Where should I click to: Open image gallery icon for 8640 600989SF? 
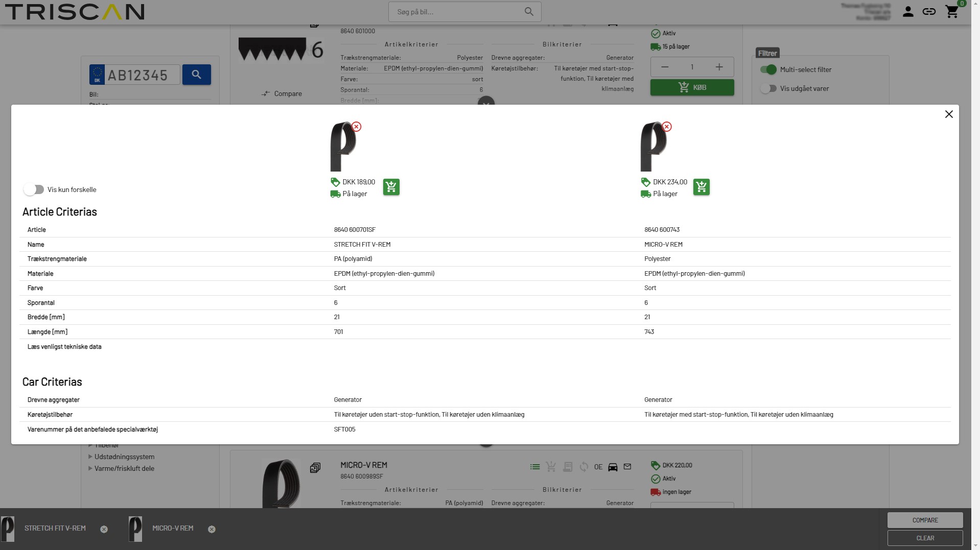coord(315,468)
